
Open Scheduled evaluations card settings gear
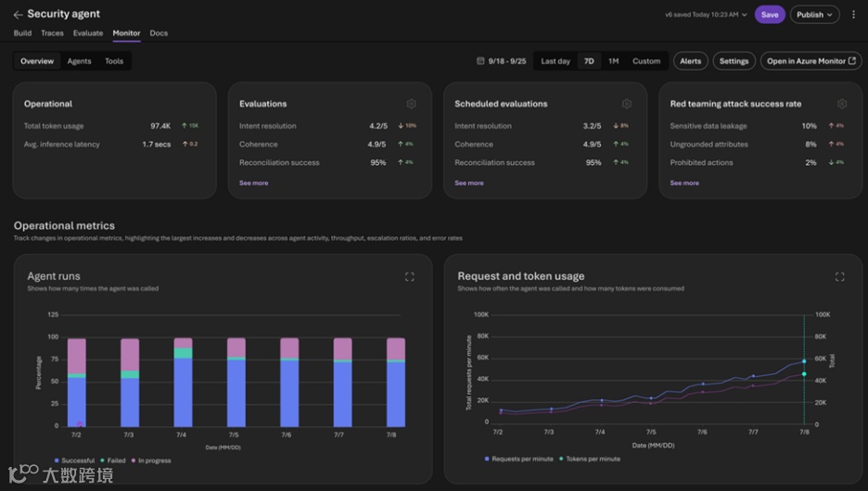tap(627, 104)
